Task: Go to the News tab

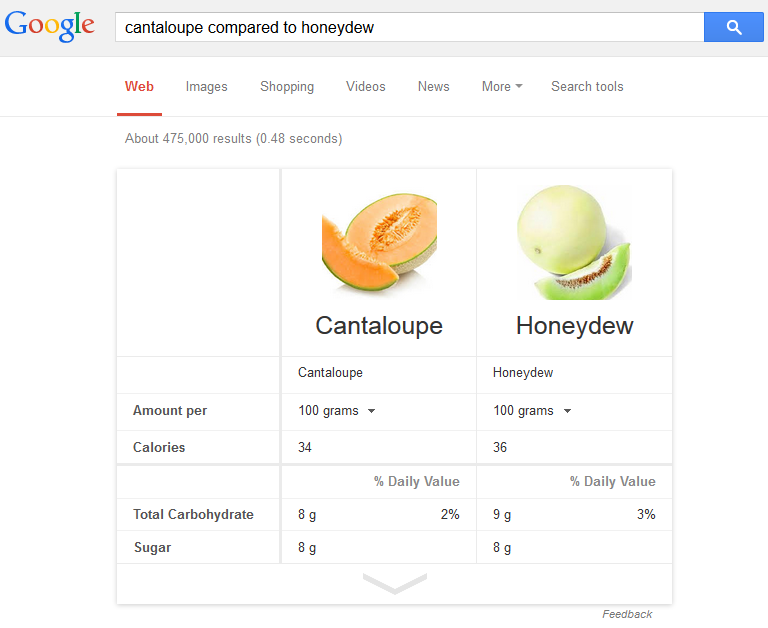Action: (433, 87)
